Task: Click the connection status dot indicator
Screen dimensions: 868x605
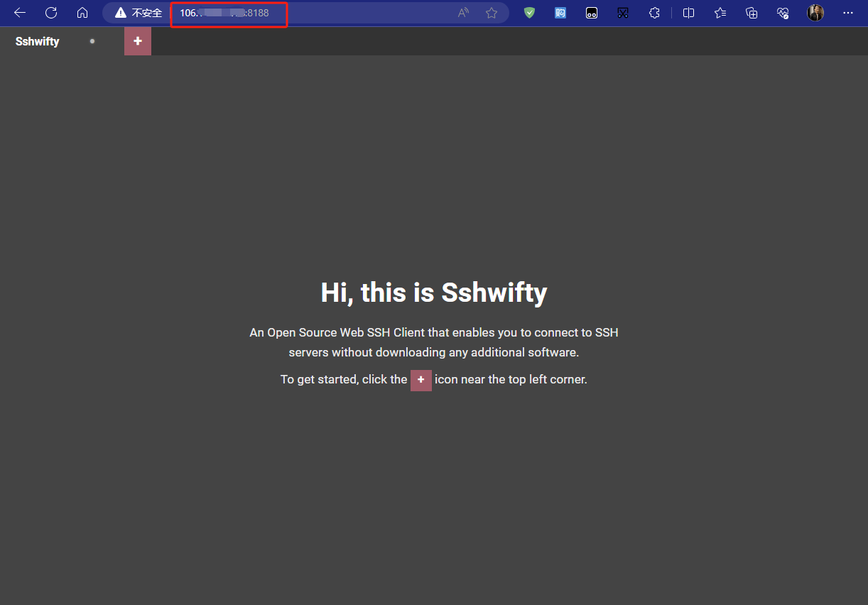Action: [92, 41]
